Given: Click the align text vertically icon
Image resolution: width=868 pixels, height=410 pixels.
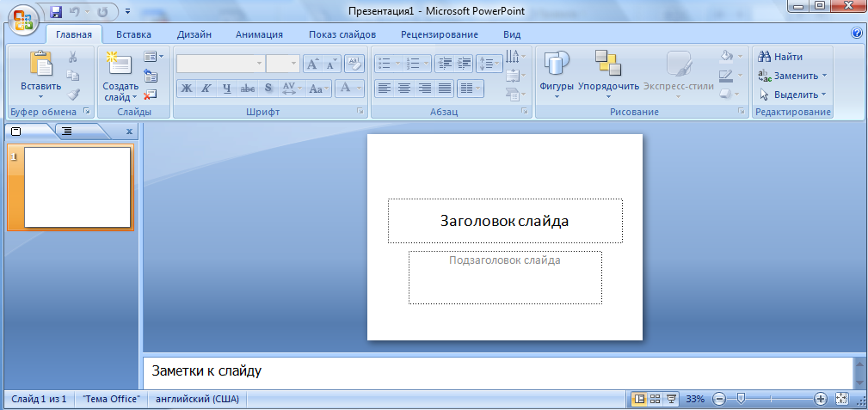Looking at the screenshot, I should (512, 75).
